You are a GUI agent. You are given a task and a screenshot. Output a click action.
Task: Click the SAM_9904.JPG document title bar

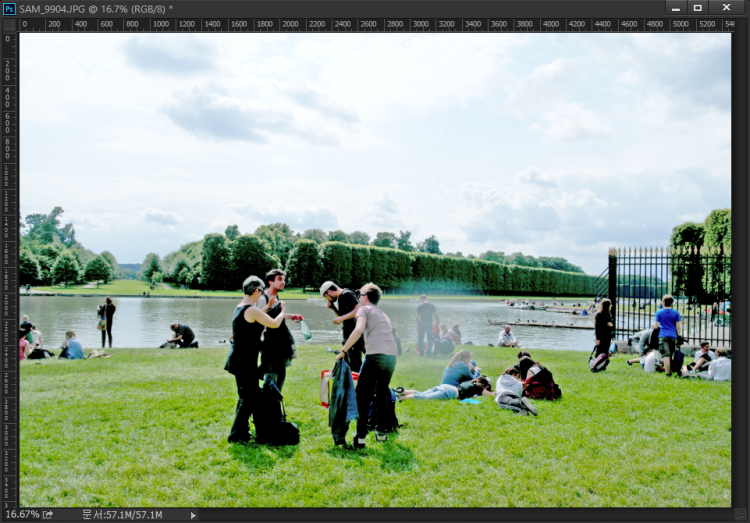coord(300,8)
